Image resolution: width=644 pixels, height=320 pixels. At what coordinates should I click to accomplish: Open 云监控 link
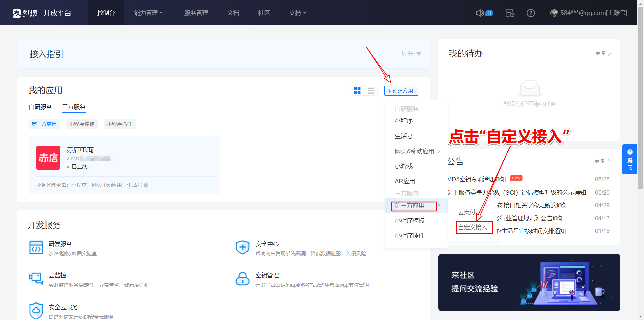point(57,275)
